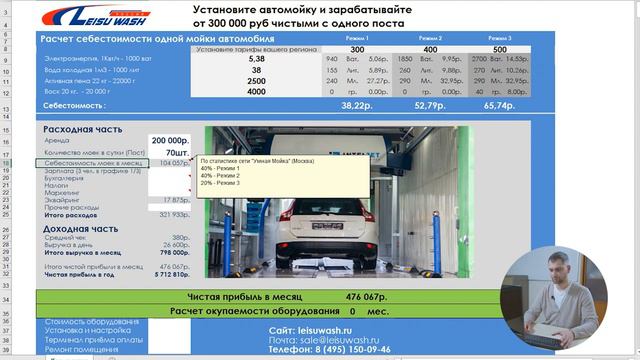The width and height of the screenshot is (640, 360).
Task: Select the empty Маркетинг value cell
Action: coord(169,193)
